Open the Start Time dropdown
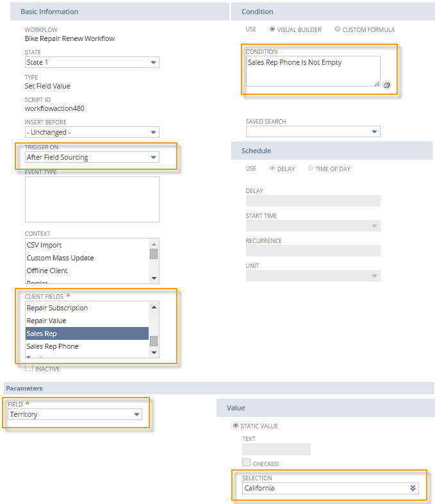 (x=313, y=226)
